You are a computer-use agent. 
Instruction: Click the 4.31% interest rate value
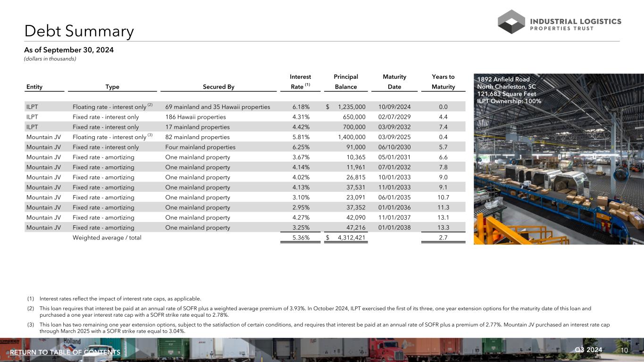301,117
